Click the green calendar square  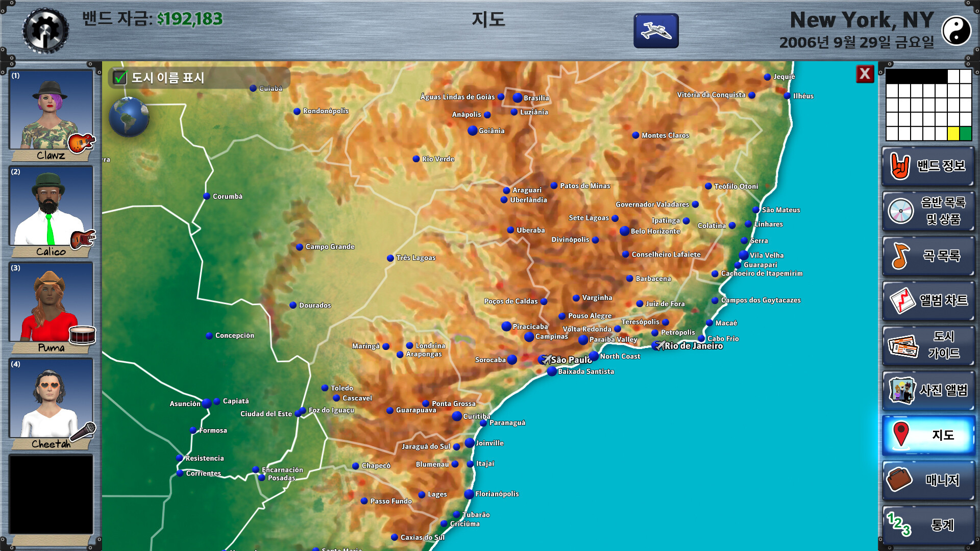coord(965,134)
